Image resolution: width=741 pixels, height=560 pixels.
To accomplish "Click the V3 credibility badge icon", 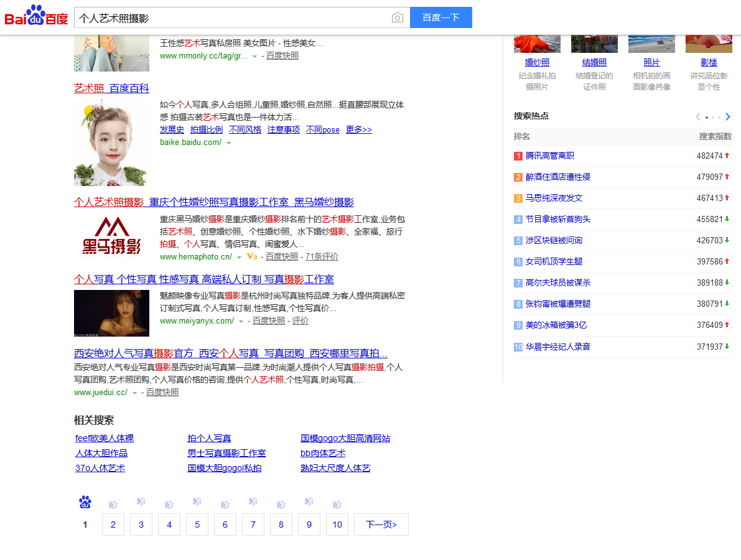I will pos(252,256).
